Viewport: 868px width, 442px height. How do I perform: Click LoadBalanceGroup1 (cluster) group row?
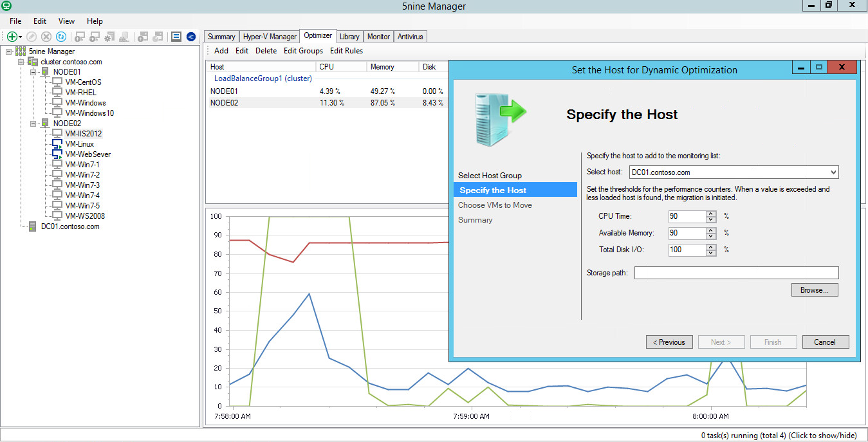[263, 78]
